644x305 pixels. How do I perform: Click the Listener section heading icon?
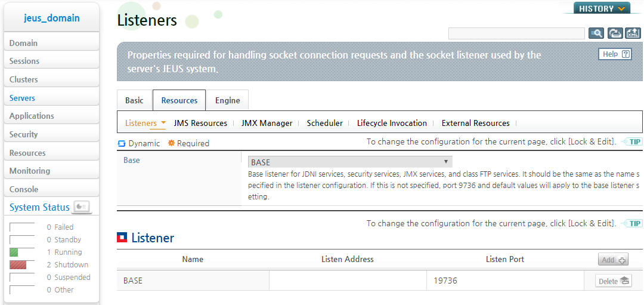122,238
